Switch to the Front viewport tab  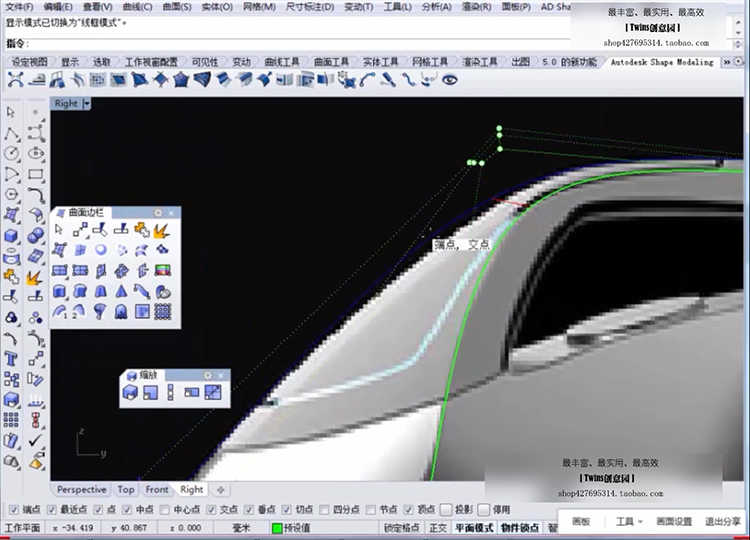pyautogui.click(x=157, y=490)
